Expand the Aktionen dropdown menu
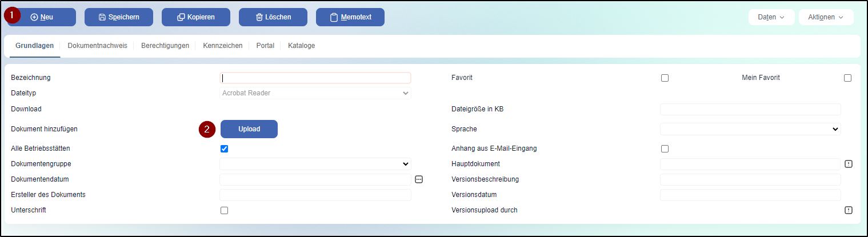This screenshot has width=868, height=237. click(826, 17)
